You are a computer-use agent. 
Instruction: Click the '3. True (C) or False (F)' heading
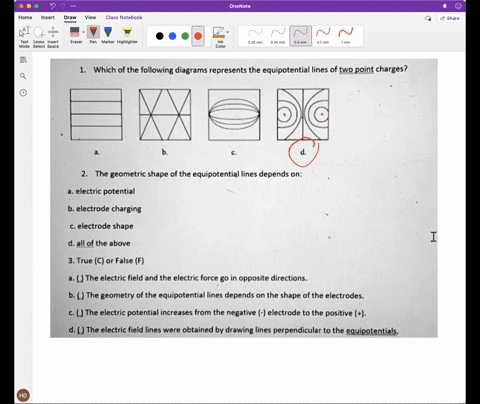point(106,261)
